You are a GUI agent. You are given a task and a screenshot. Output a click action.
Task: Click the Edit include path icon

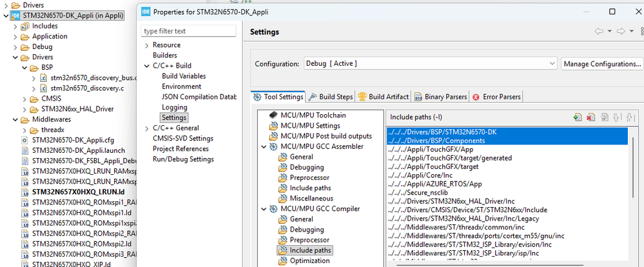pyautogui.click(x=604, y=117)
